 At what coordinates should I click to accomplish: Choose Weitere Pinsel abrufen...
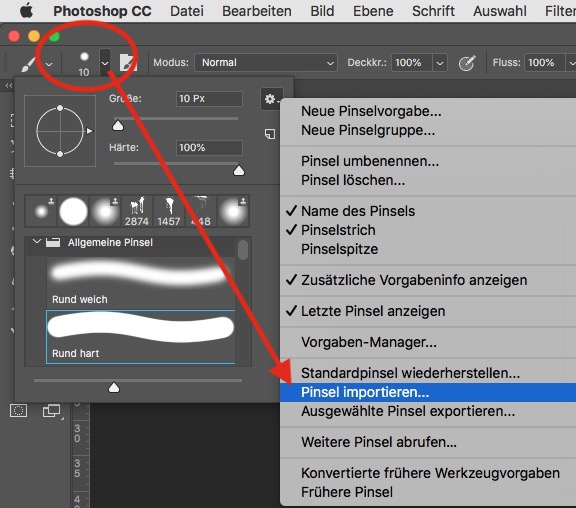pyautogui.click(x=379, y=442)
